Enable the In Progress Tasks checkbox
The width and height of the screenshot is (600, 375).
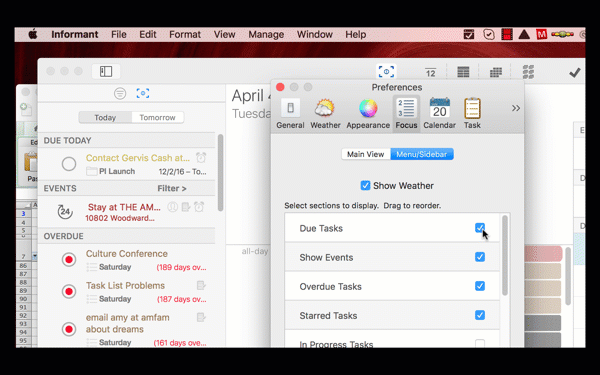coord(480,343)
